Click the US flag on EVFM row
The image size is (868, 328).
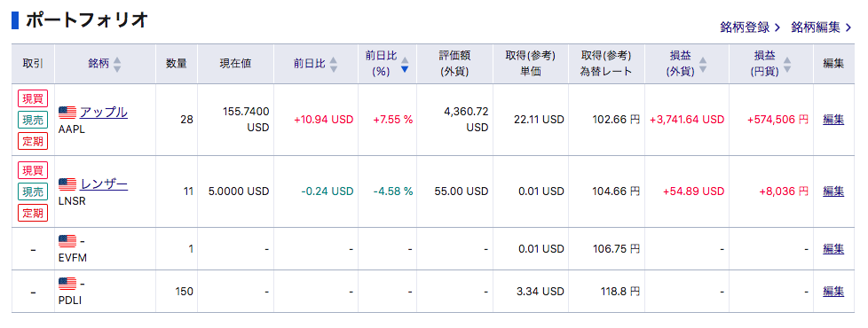click(67, 241)
